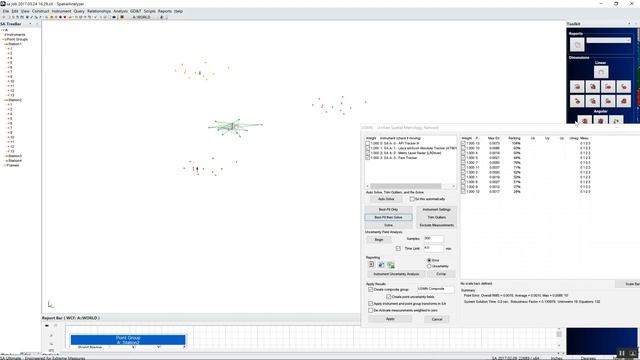Toggle the Faro Tracker instrument checkbox
The width and height of the screenshot is (640, 360).
point(367,158)
